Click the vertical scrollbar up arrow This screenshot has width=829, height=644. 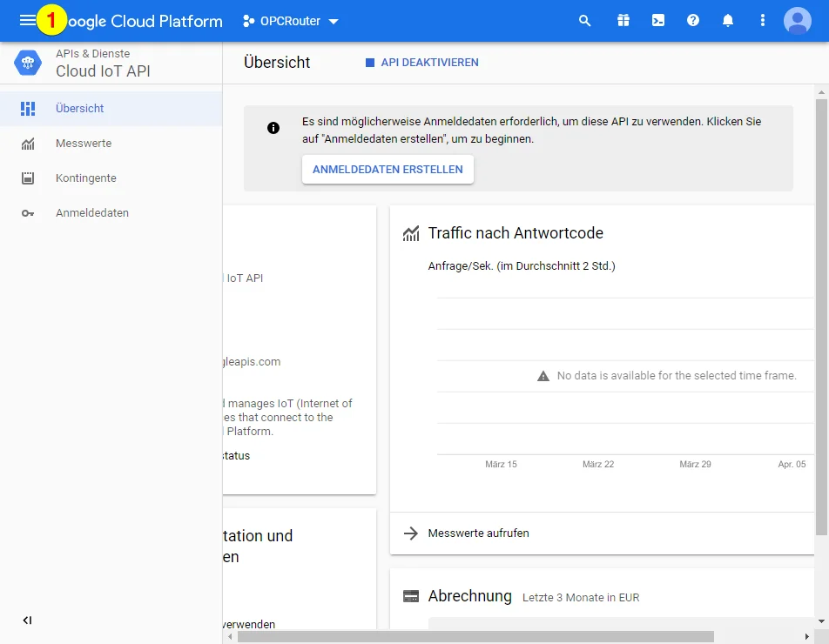point(821,92)
